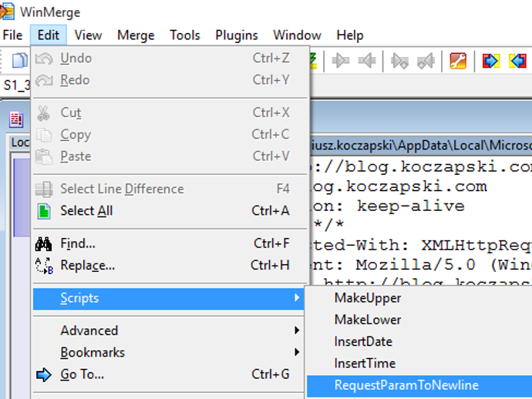Click the scissors Cut icon

click(x=43, y=113)
